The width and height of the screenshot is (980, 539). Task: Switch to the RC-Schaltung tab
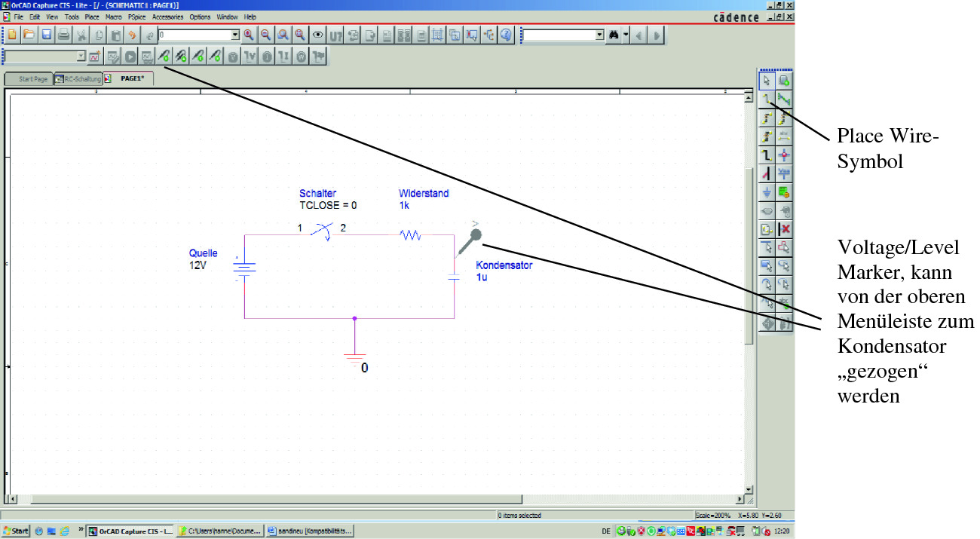pyautogui.click(x=78, y=78)
